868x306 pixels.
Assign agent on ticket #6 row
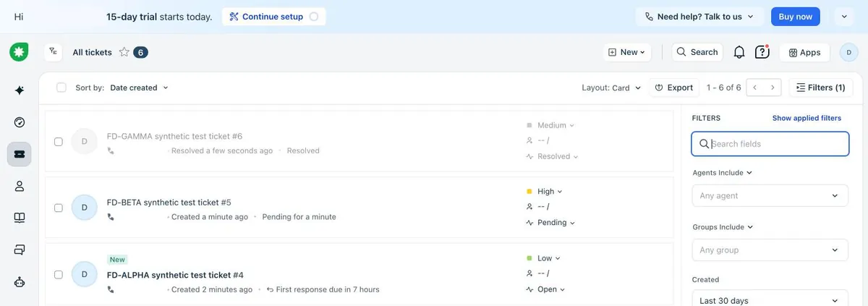tap(537, 140)
